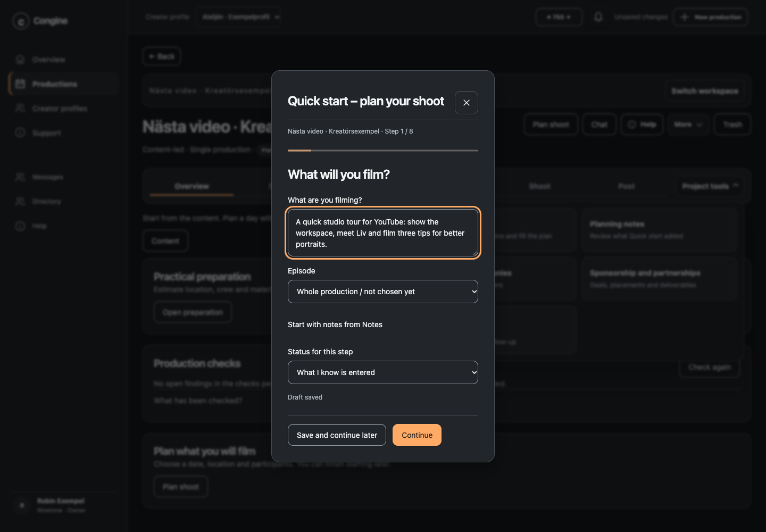This screenshot has height=532, width=766.
Task: Click the Overview home icon in the sidebar
Action: point(20,59)
